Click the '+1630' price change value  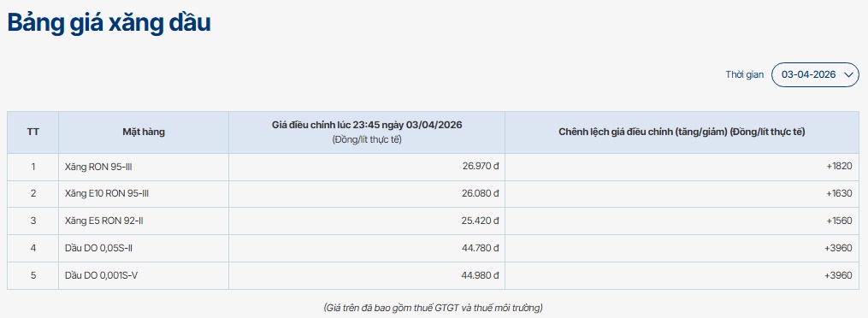(839, 193)
